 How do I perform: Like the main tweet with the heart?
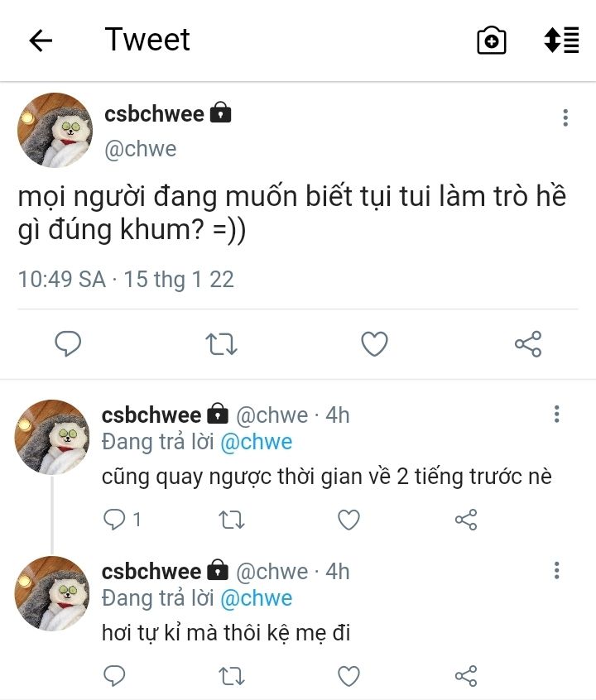(374, 343)
